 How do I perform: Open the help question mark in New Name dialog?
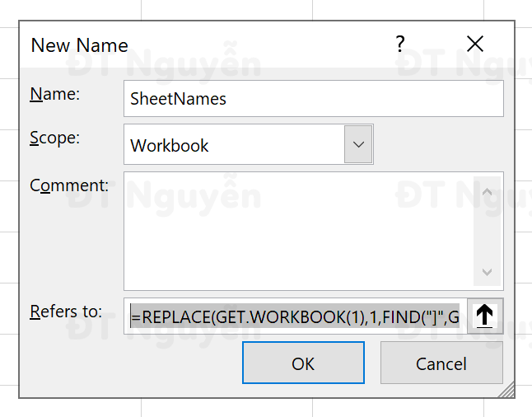[400, 45]
